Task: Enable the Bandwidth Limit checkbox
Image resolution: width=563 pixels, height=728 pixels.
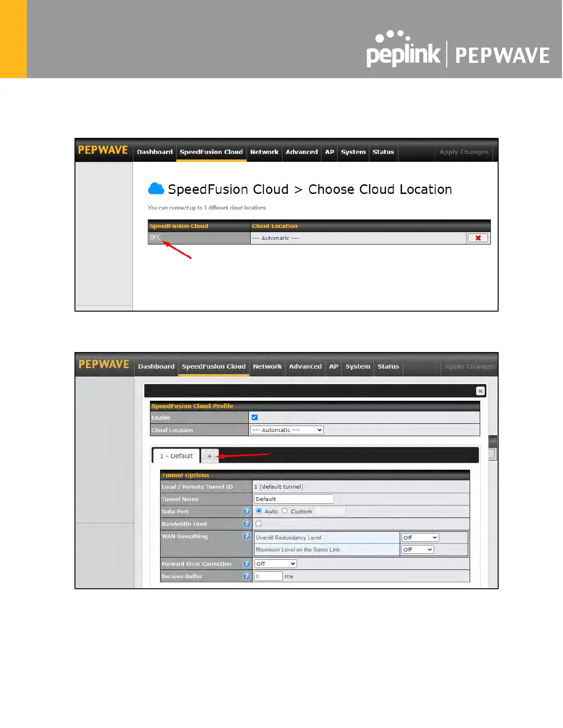Action: coord(259,523)
